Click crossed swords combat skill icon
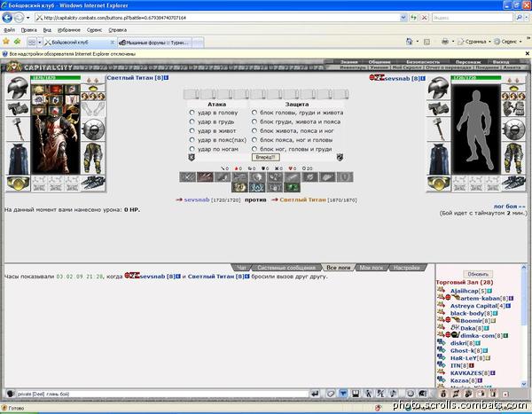 coord(188,176)
